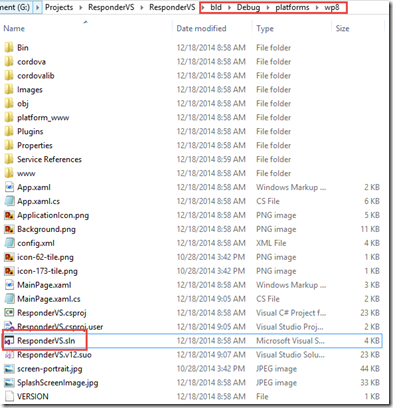Expand the breadcrumb arrow before bld
Screen dimensions: 393x408
coord(203,8)
